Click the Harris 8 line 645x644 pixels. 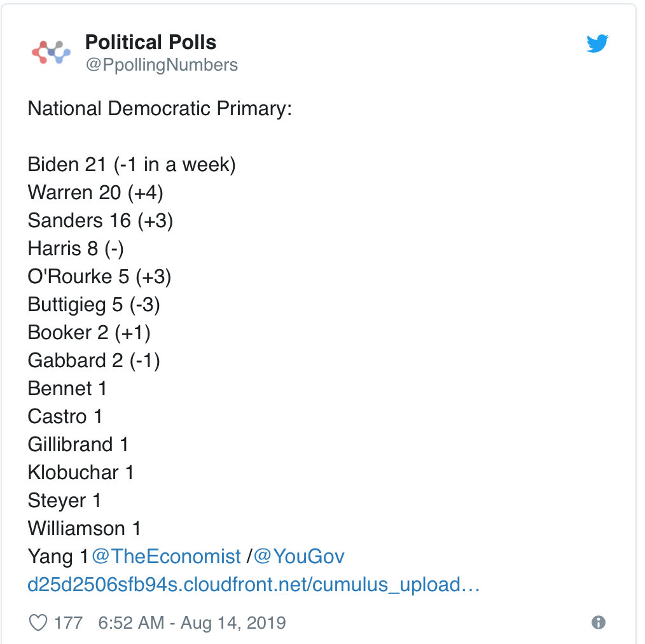(76, 249)
